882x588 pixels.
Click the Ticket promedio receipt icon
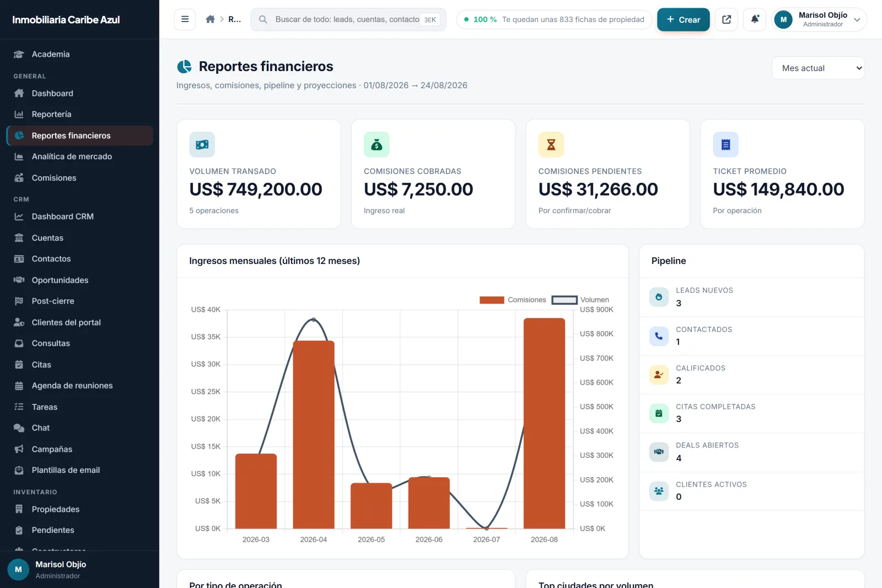[x=725, y=144]
